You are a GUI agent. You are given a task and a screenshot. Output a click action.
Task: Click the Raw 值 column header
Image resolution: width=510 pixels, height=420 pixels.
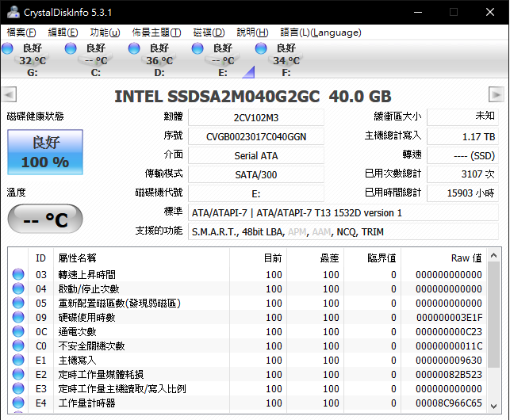pyautogui.click(x=443, y=258)
